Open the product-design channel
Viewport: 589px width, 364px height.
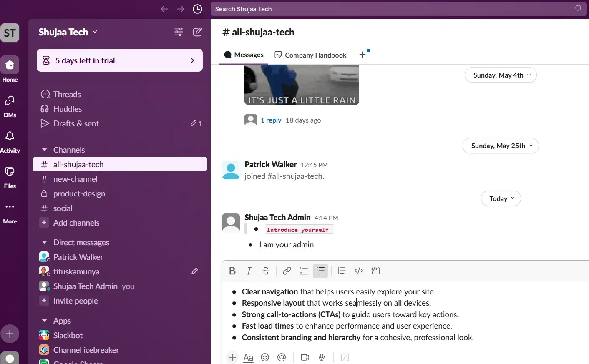coord(79,194)
